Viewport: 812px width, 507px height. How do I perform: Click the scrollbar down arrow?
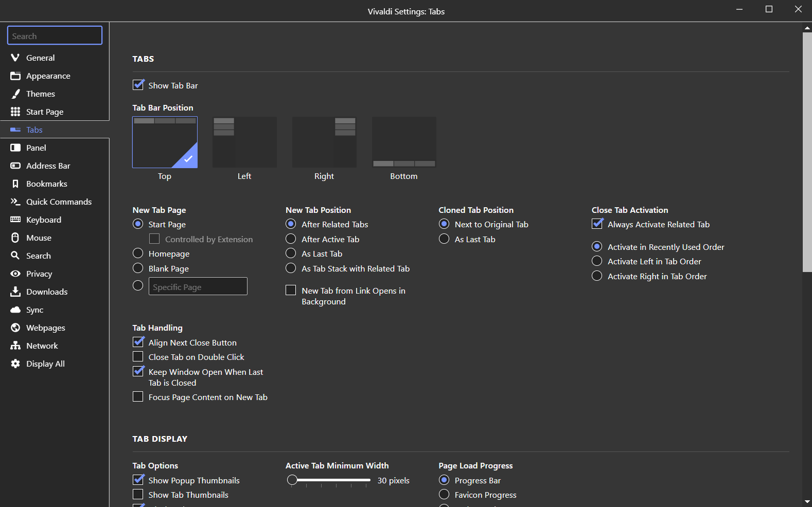click(807, 501)
